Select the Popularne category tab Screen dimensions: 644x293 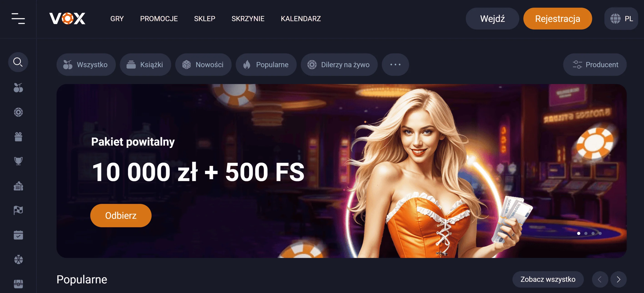[266, 65]
